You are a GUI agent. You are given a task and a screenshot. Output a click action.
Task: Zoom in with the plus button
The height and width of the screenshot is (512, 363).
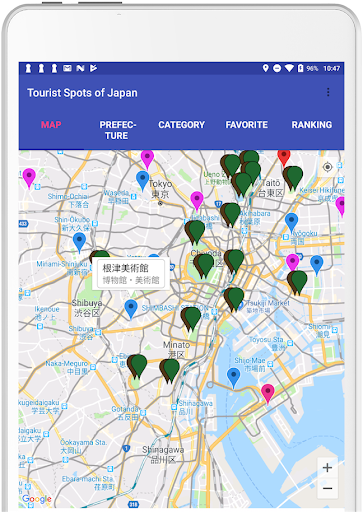[327, 468]
